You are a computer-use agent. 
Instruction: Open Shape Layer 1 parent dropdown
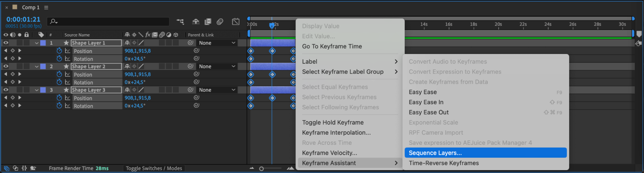217,43
